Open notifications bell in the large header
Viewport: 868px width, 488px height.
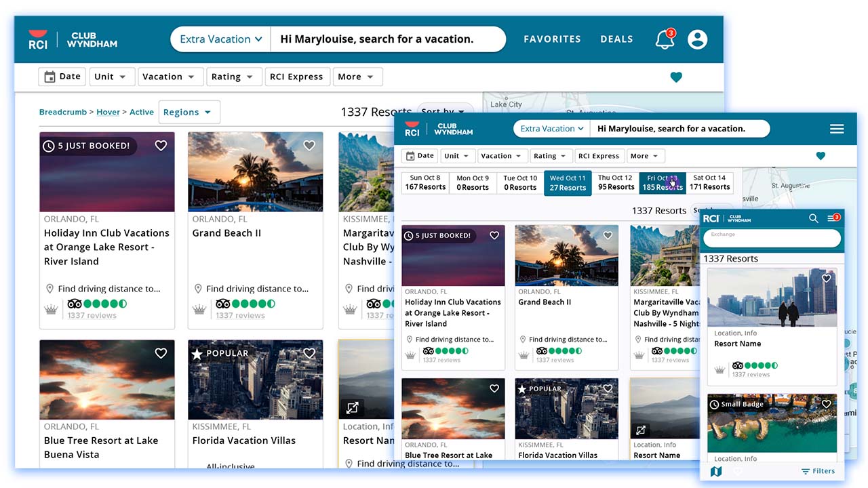point(665,39)
